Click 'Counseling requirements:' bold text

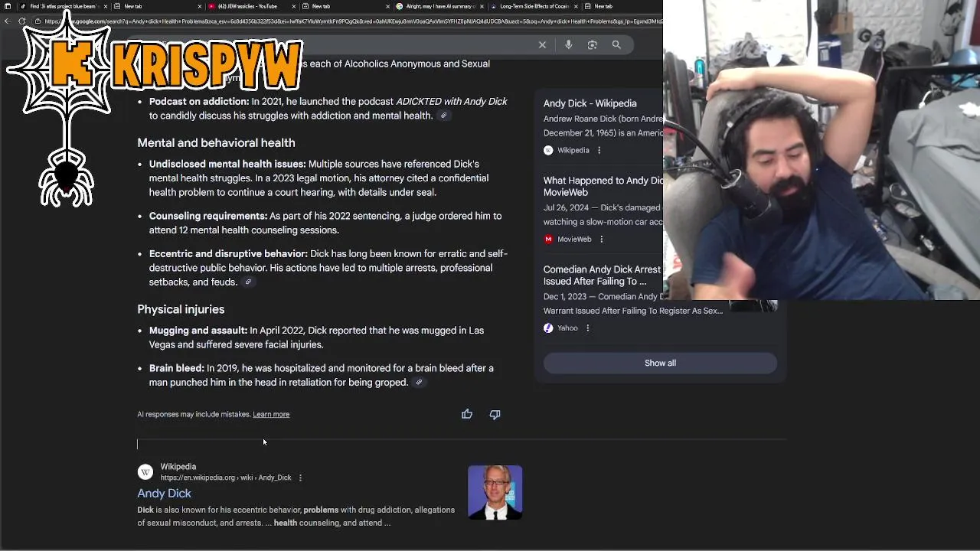click(208, 216)
